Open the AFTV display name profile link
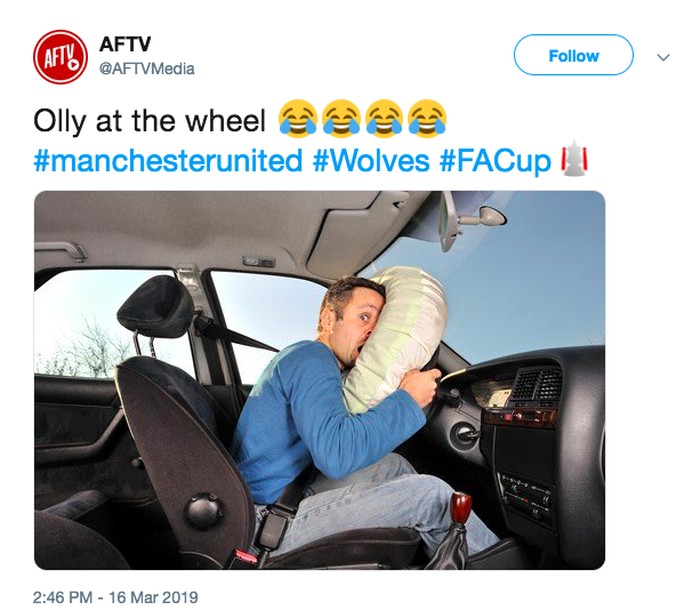700x610 pixels. pyautogui.click(x=125, y=44)
